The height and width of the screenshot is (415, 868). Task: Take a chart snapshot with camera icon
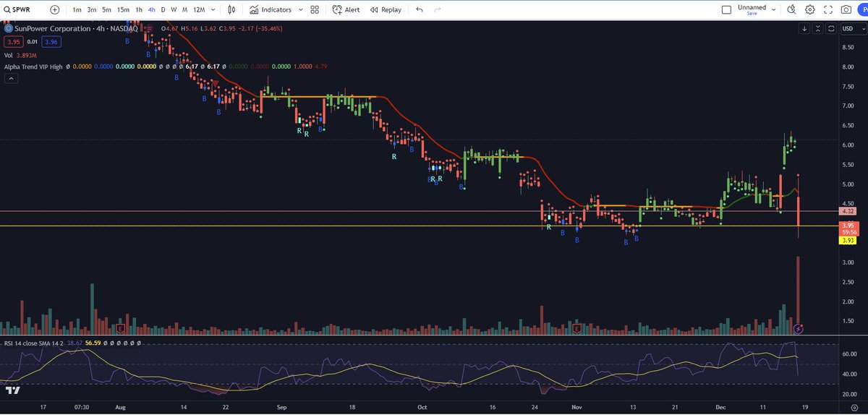pos(846,10)
